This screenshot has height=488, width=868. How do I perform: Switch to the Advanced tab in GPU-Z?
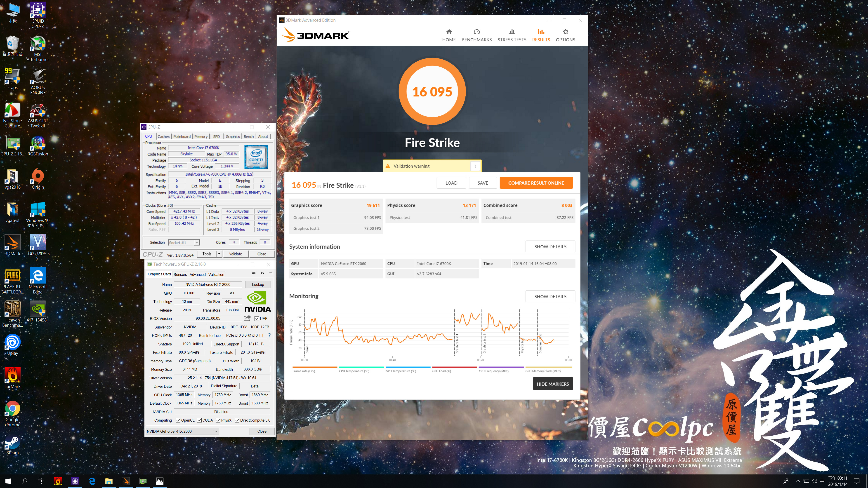(198, 274)
